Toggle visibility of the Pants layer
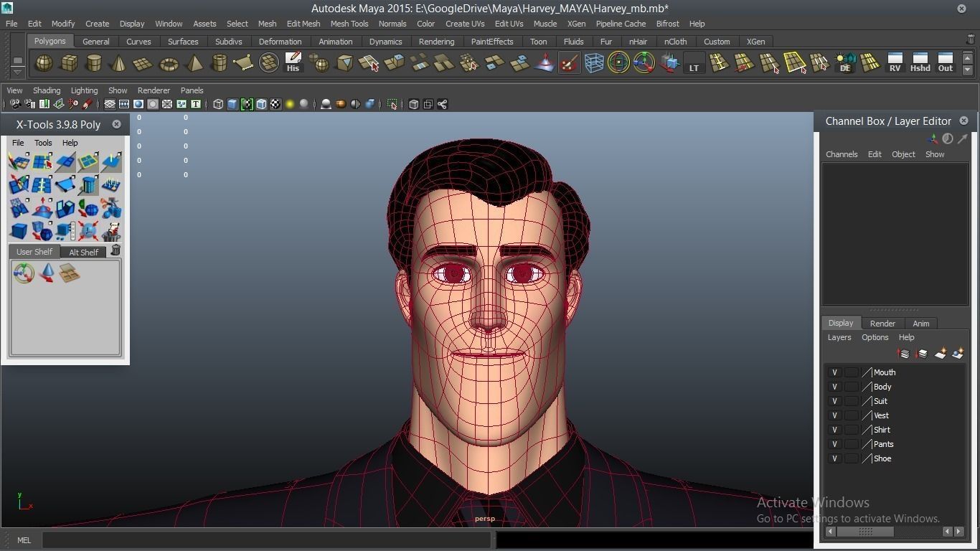980x551 pixels. click(834, 444)
